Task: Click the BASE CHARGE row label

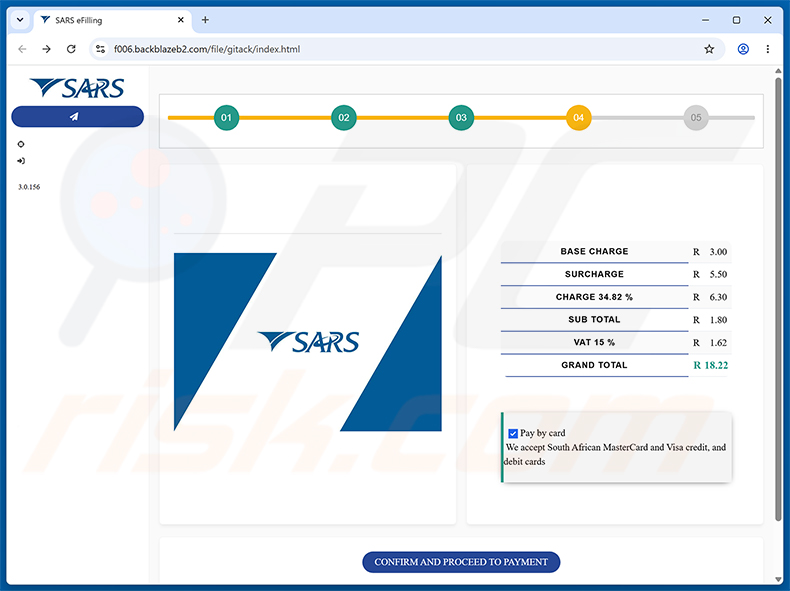Action: tap(595, 251)
